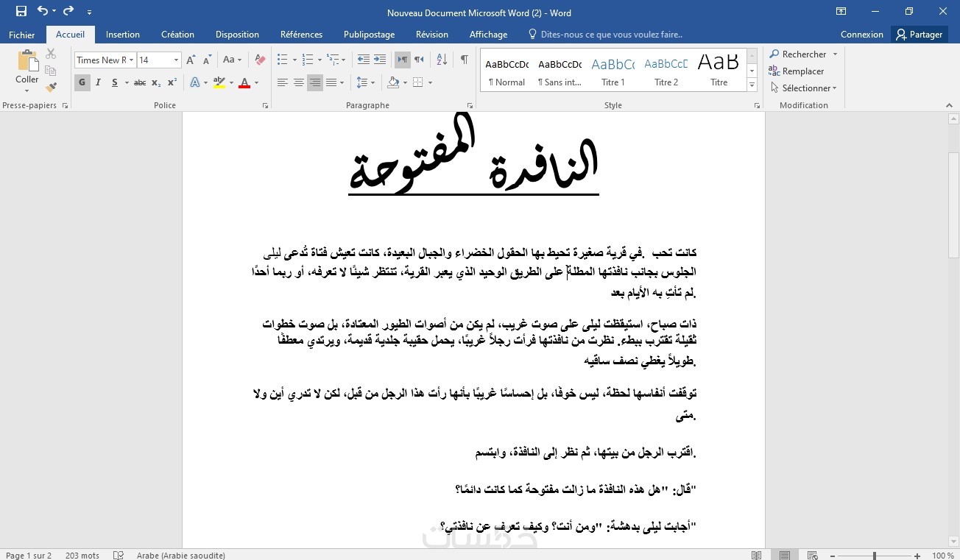Toggle subscript formatting
960x560 pixels.
pos(156,82)
